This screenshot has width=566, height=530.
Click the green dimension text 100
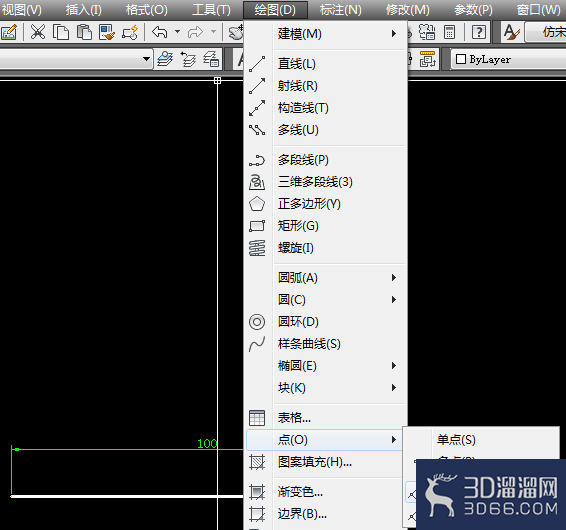(207, 443)
